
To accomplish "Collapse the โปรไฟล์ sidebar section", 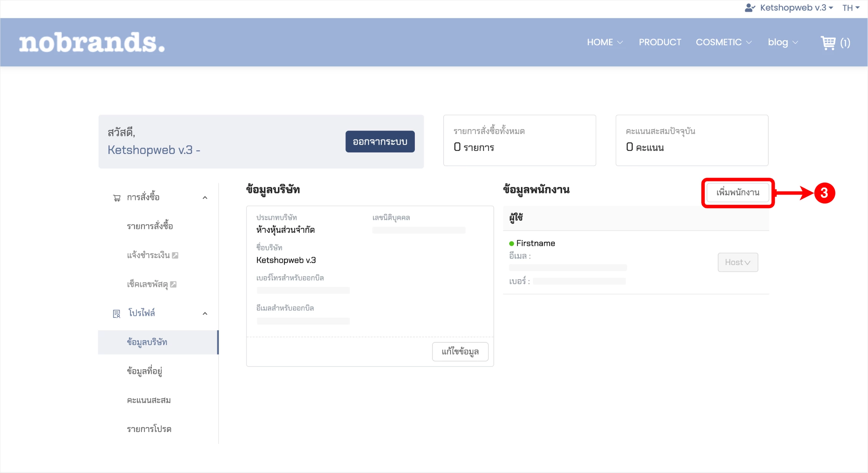I will [205, 314].
